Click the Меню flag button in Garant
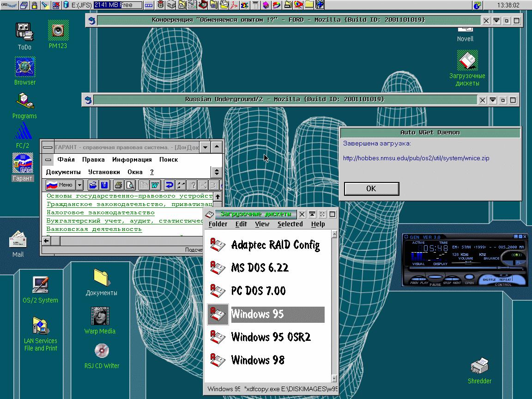Screen dimensions: 532x399 pos(61,185)
